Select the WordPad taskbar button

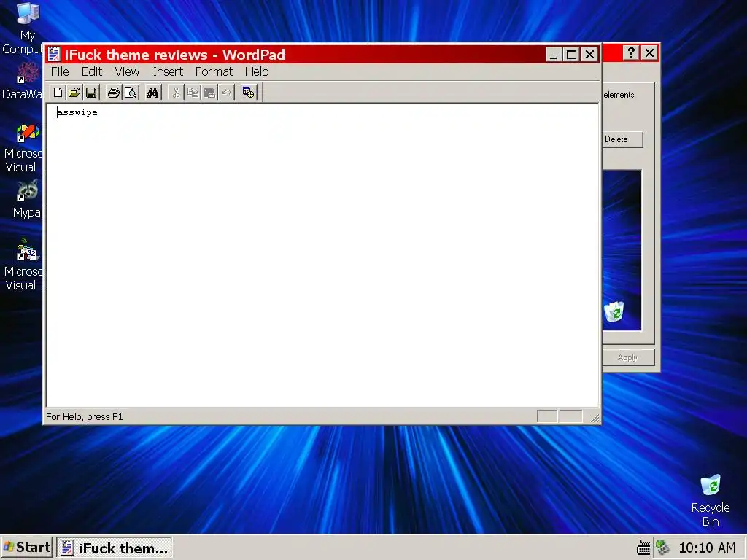coord(115,548)
